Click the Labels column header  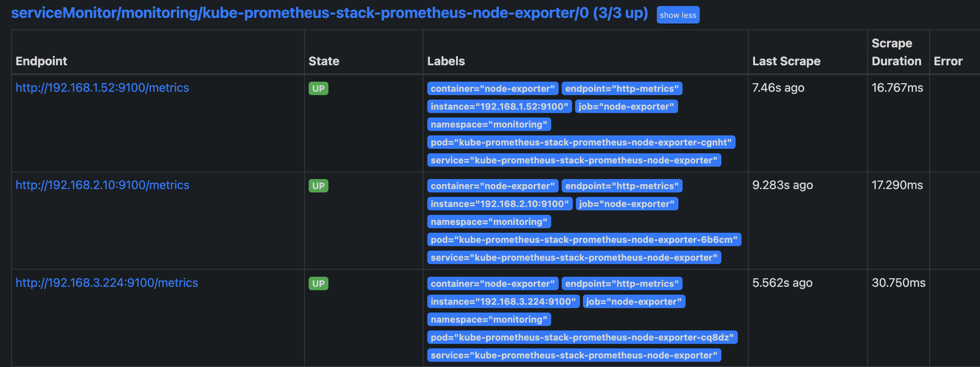coord(446,61)
